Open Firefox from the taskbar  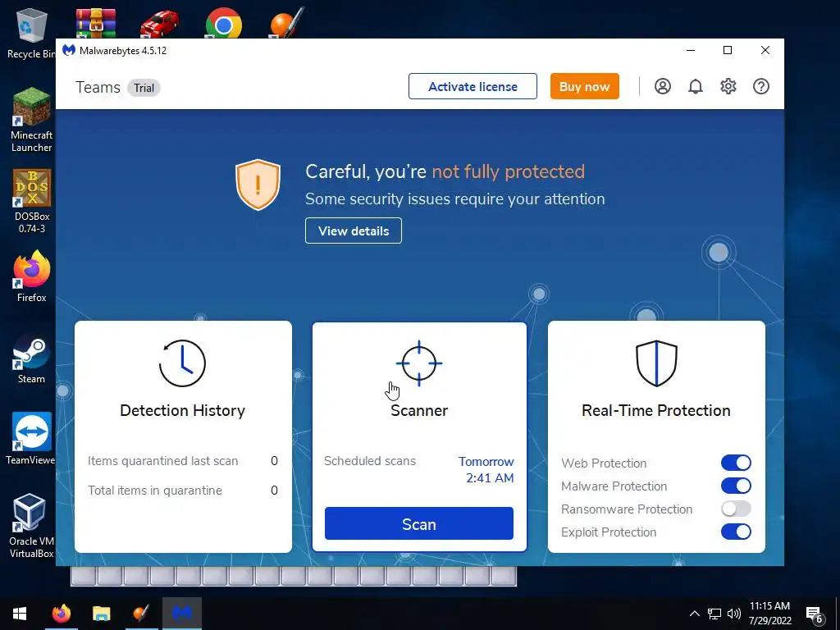click(x=61, y=614)
